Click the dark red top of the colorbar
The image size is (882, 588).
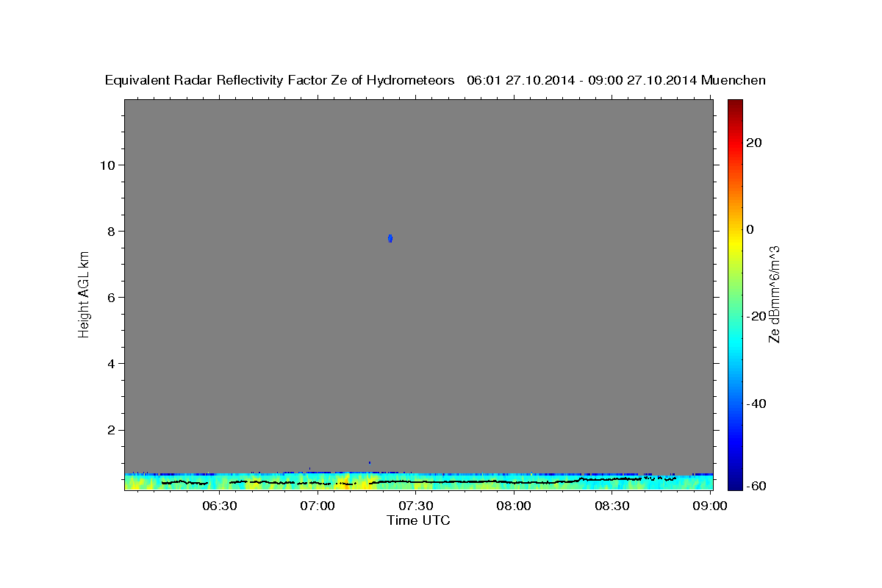point(735,104)
